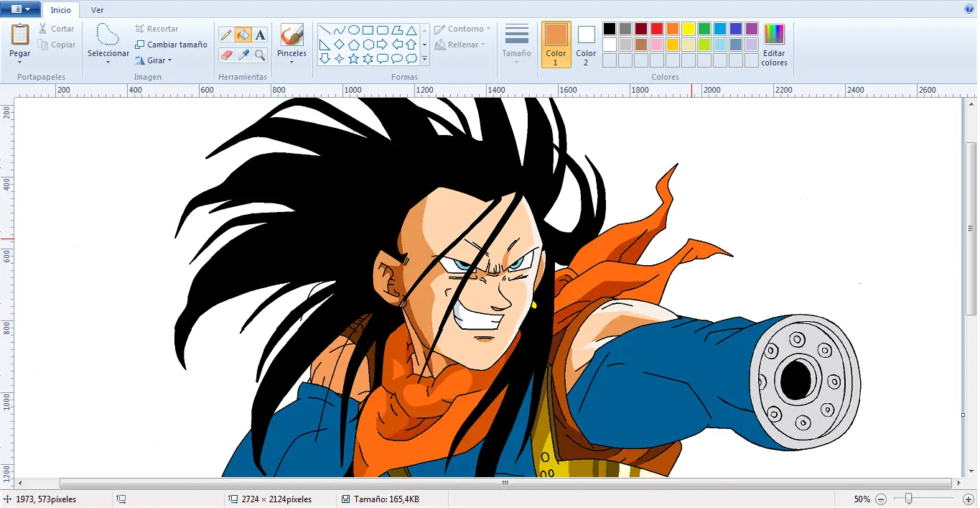This screenshot has width=980, height=508.
Task: Choose the right arrow shape
Action: tap(383, 45)
